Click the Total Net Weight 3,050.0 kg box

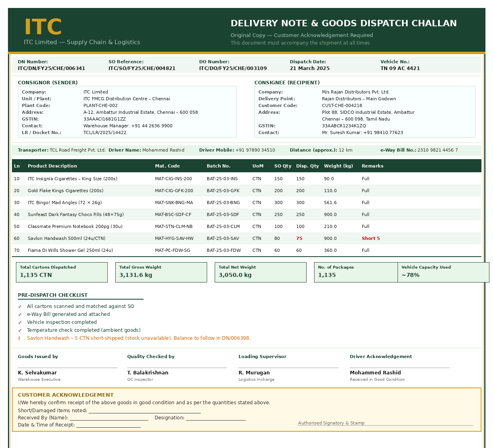260,272
